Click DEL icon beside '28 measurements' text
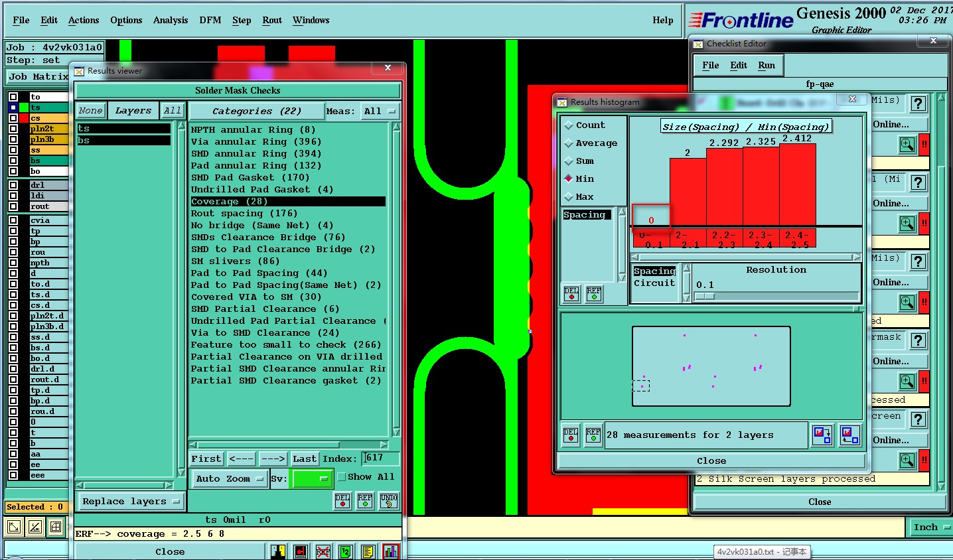The image size is (953, 560). pyautogui.click(x=571, y=435)
